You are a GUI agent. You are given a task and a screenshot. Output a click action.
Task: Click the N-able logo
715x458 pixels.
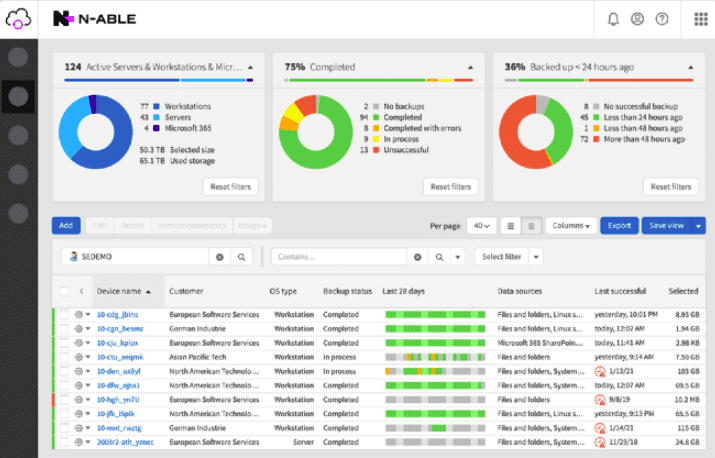point(94,19)
